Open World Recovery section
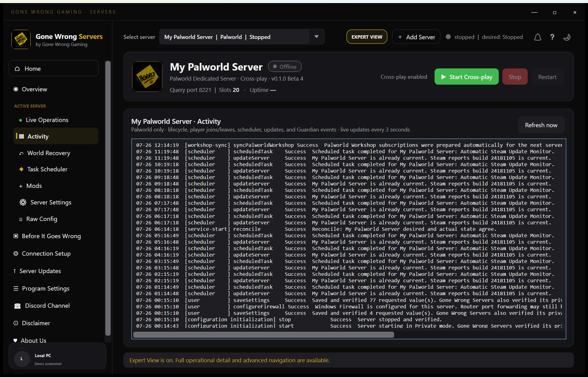 (49, 153)
